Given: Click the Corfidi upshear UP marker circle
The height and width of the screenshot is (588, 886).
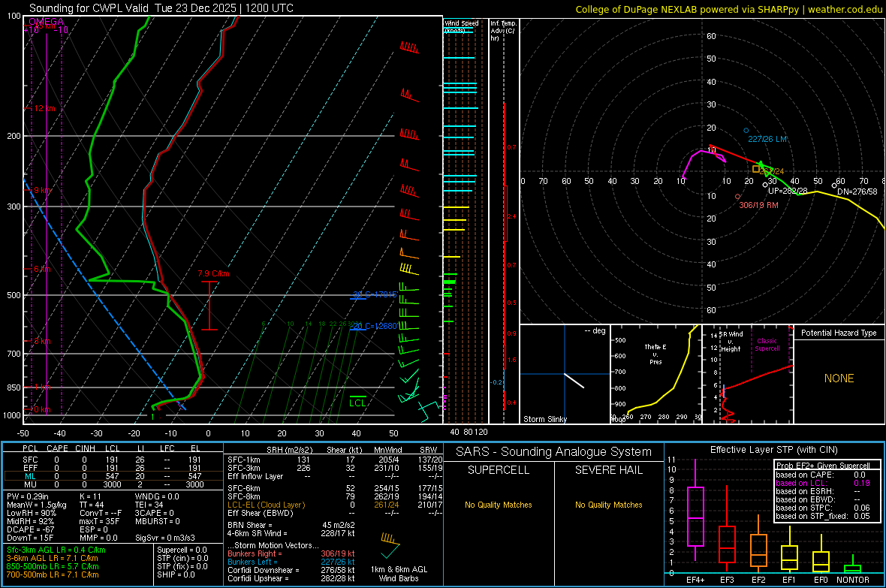Looking at the screenshot, I should (765, 185).
